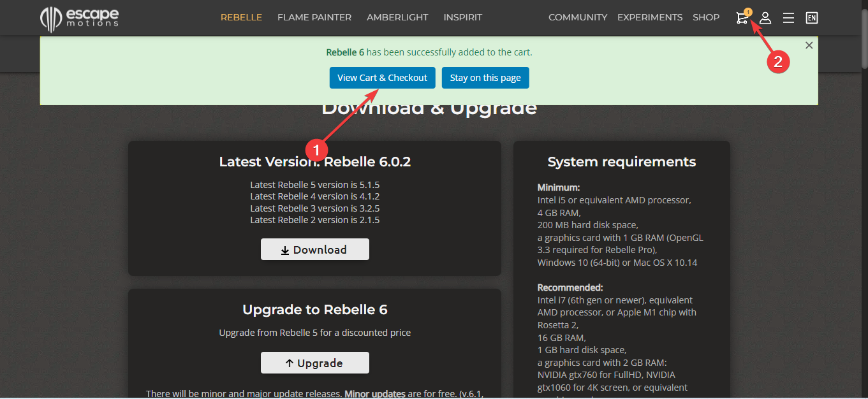Click the Latest Rebelle 5 version line
Screen dimensions: 868x399
coord(315,185)
